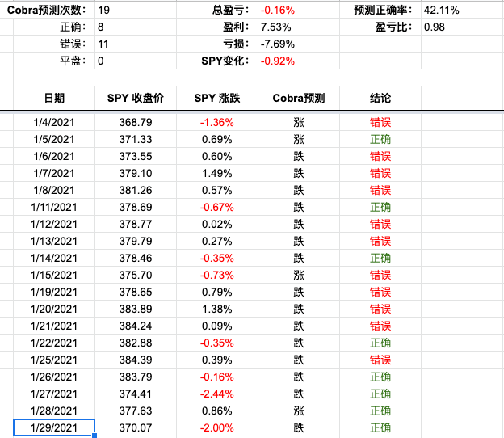Select closing price 373.55
Screen dimensions: 504x438
tap(136, 156)
